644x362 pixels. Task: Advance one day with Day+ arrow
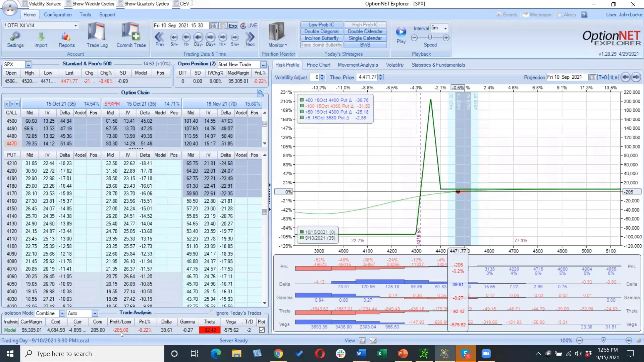click(x=211, y=39)
